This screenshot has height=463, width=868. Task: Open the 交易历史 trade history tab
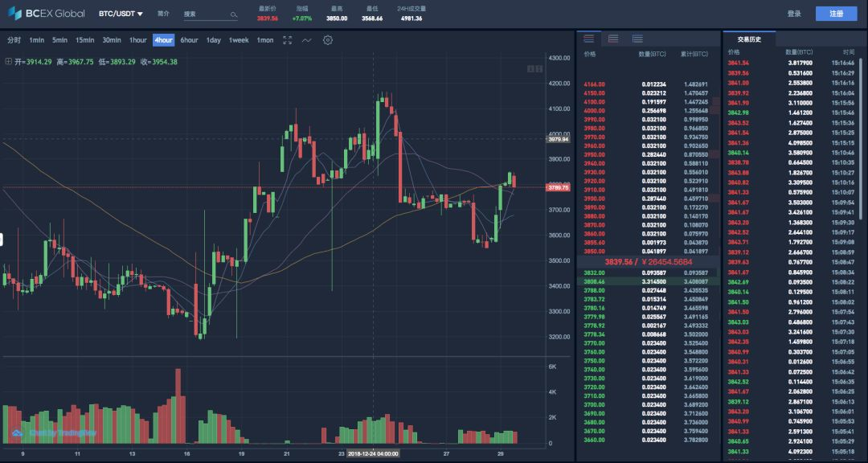click(x=749, y=39)
